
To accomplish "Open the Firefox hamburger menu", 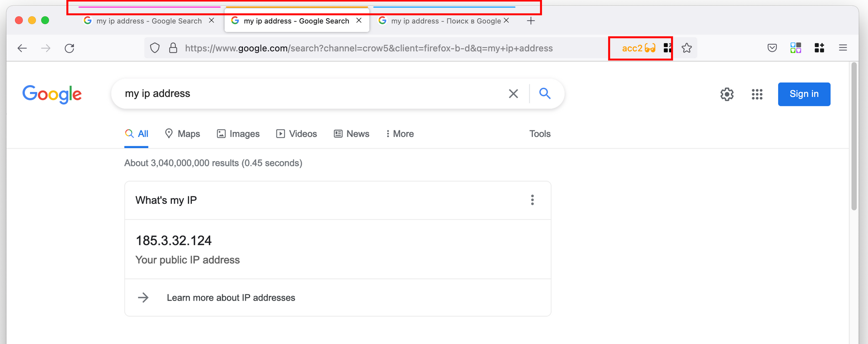I will point(843,48).
